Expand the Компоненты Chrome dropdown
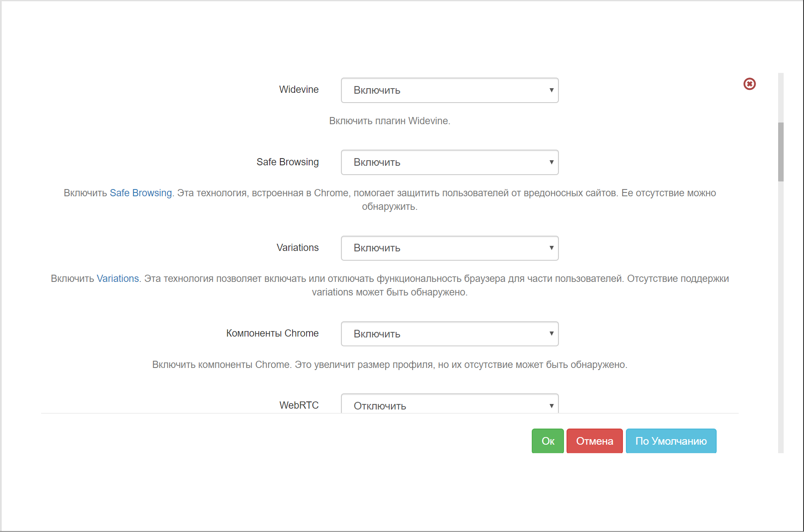 (449, 334)
